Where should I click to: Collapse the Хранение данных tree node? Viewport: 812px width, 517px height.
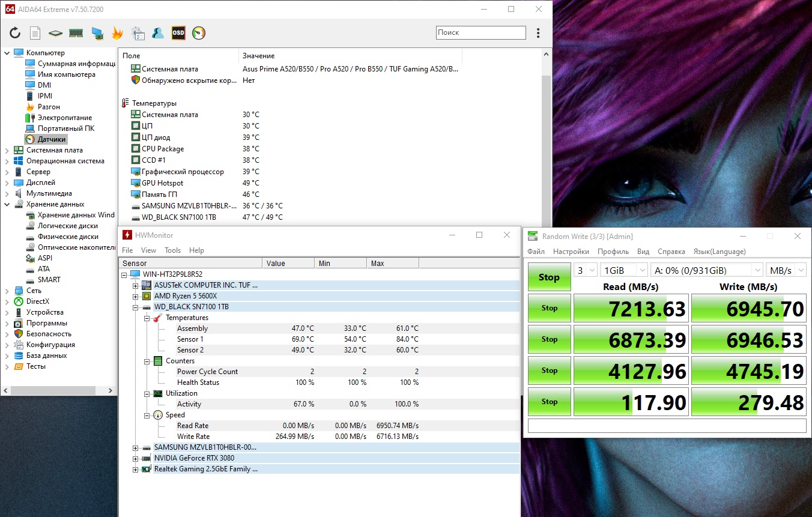tap(7, 204)
